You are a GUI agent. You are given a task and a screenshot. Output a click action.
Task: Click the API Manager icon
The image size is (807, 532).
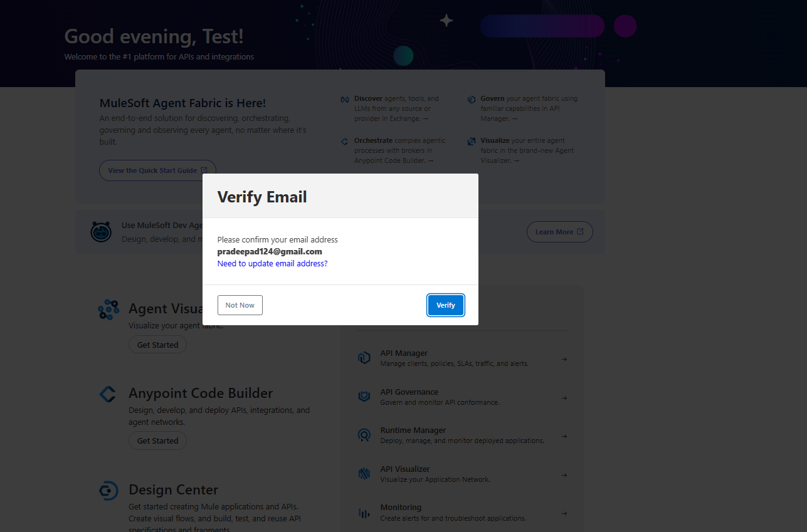point(364,358)
